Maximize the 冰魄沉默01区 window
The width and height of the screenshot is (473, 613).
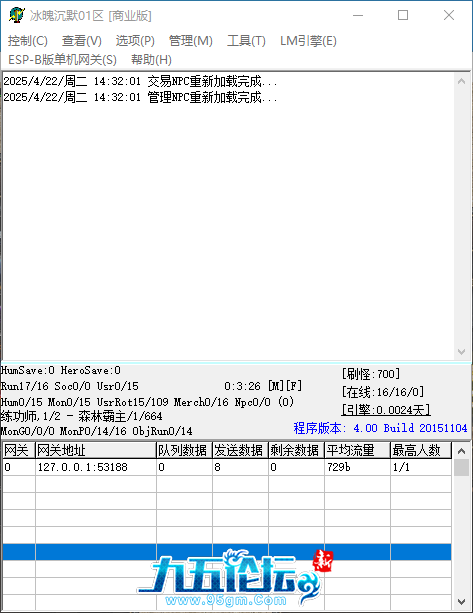tap(403, 15)
